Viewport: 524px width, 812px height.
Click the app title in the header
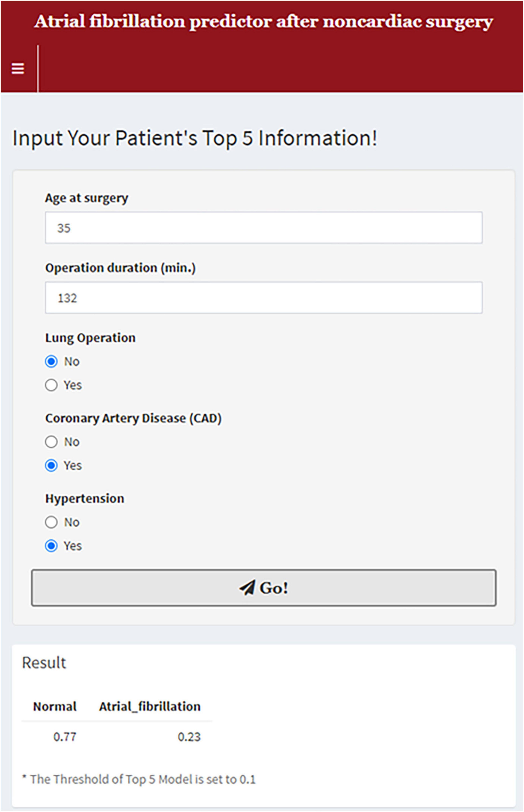(x=263, y=22)
